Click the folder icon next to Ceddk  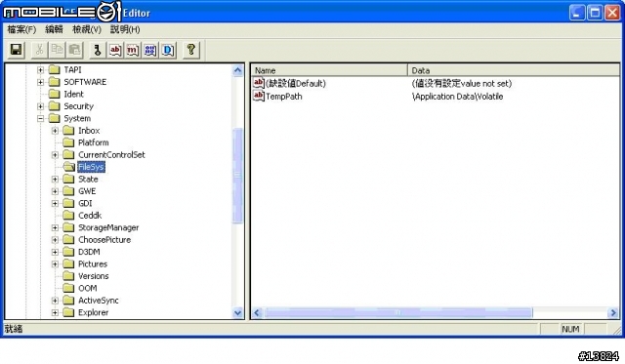[68, 216]
